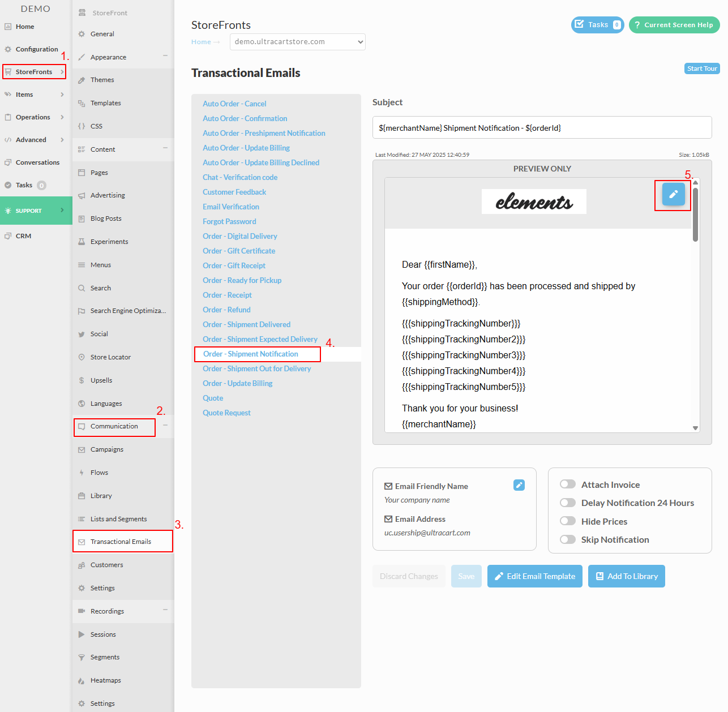The height and width of the screenshot is (712, 728).
Task: Click into the Subject input field
Action: point(542,127)
